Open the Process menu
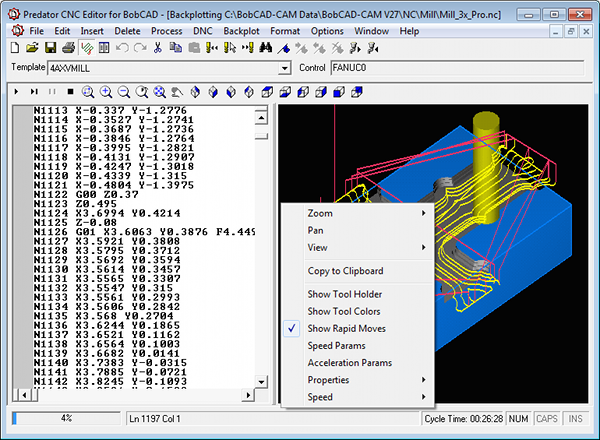The width and height of the screenshot is (600, 440). tap(166, 31)
